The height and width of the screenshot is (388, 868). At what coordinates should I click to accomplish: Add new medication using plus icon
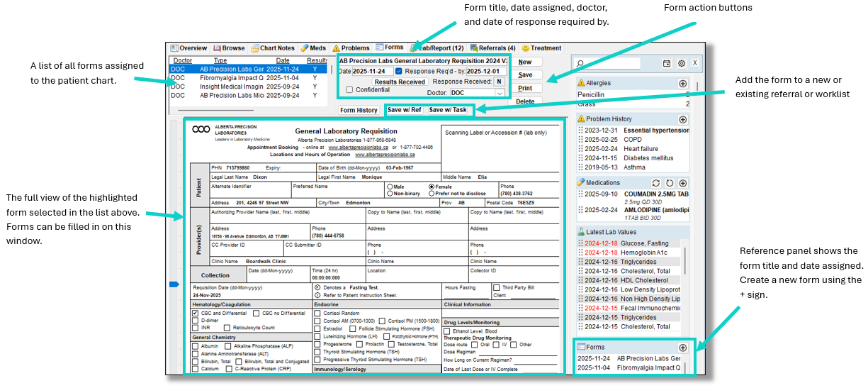(x=682, y=183)
